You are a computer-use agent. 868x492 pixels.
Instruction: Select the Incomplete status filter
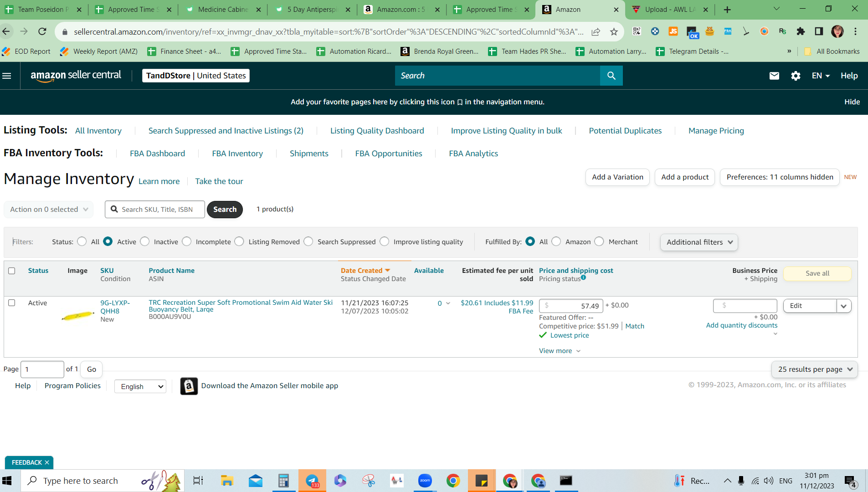tap(187, 241)
